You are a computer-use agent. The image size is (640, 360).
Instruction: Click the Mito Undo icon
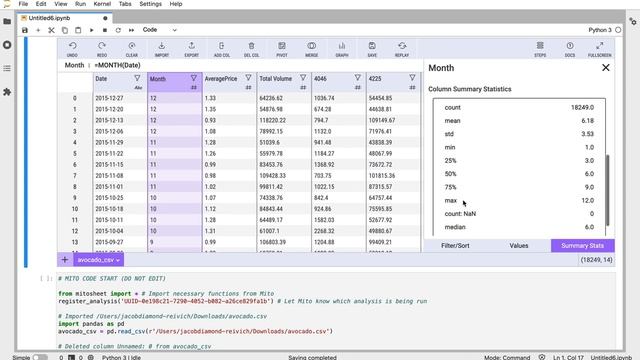coord(72,46)
